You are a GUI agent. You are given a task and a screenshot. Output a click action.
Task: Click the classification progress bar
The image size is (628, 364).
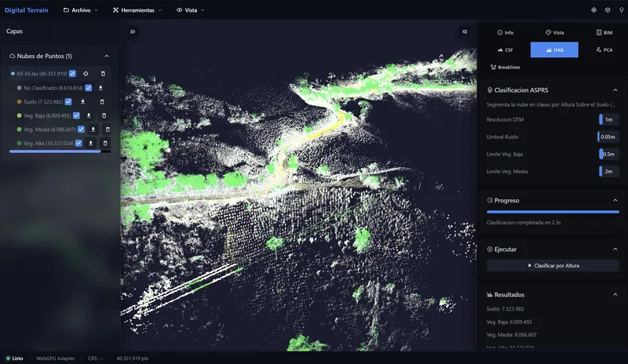click(553, 212)
